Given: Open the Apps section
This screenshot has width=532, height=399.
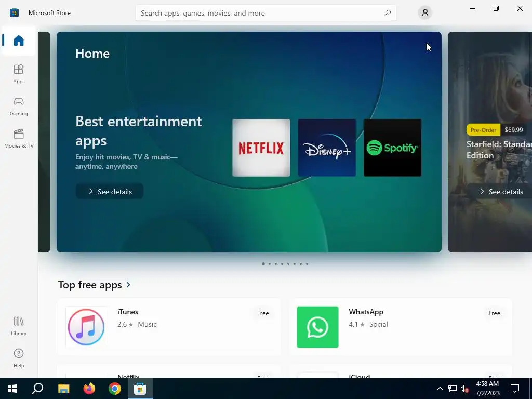Looking at the screenshot, I should point(19,74).
